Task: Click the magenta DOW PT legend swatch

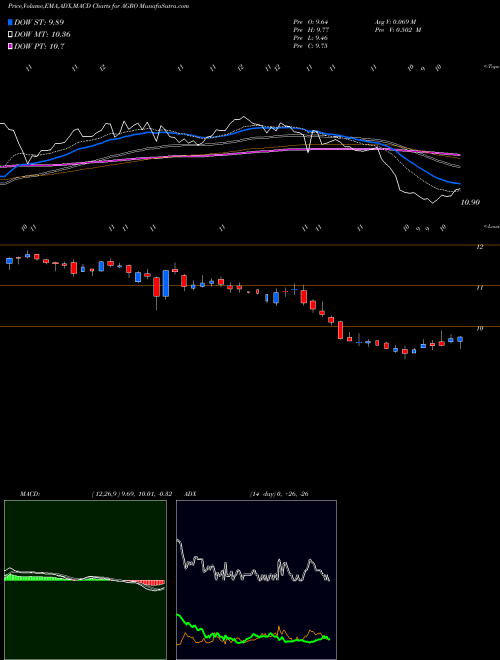Action: click(10, 46)
